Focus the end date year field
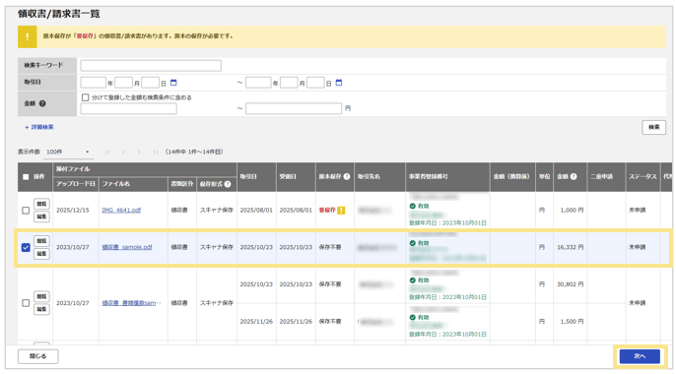Image resolution: width=676 pixels, height=374 pixels. 258,83
